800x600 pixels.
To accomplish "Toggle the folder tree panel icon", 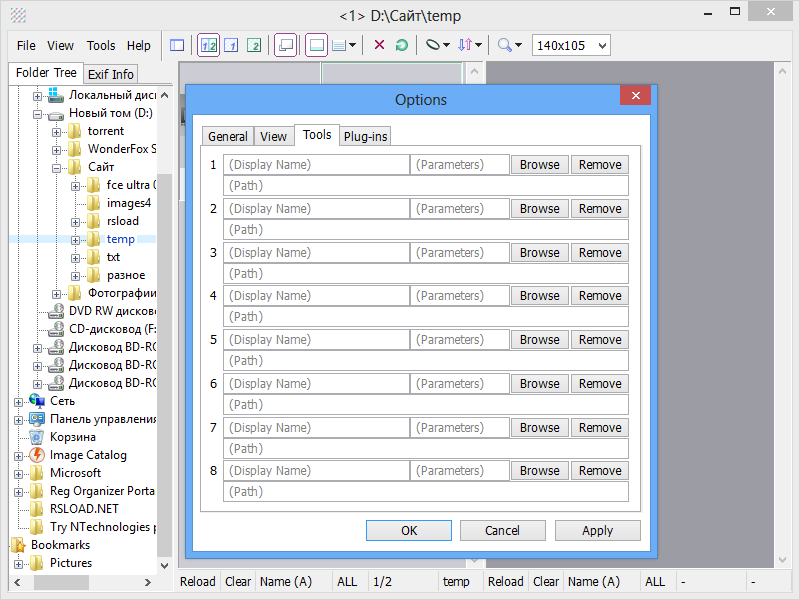I will click(x=177, y=45).
